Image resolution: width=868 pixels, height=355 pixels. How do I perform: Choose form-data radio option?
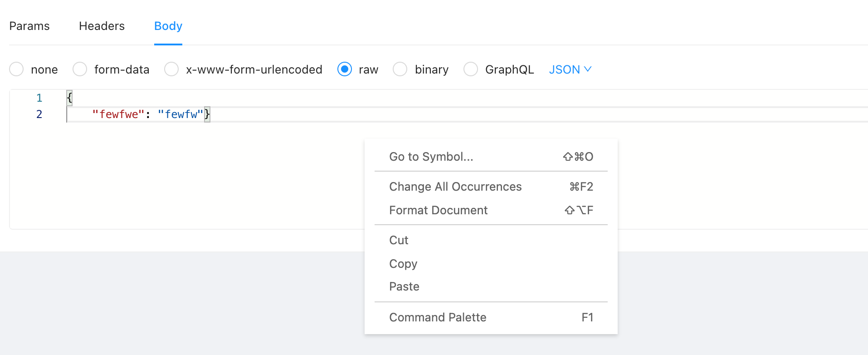click(80, 69)
